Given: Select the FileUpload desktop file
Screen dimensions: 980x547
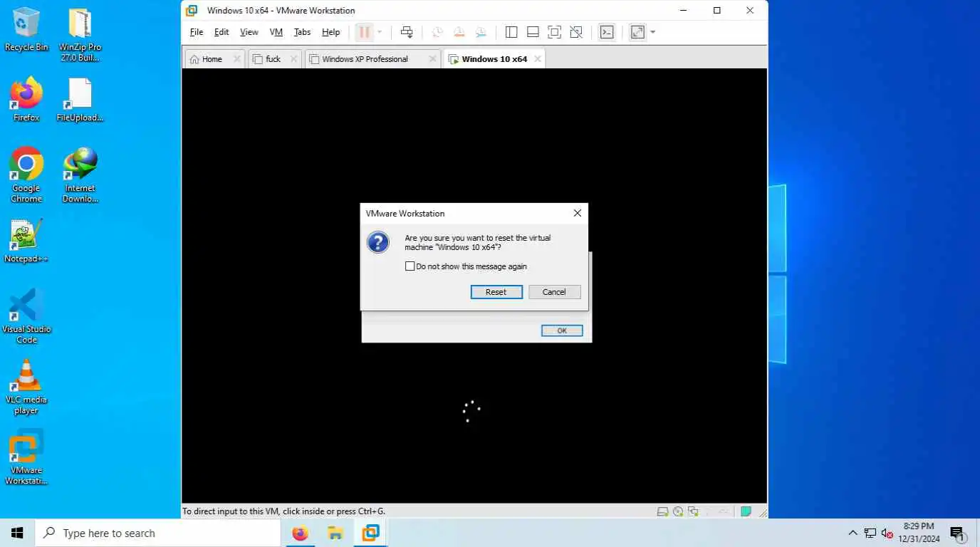Looking at the screenshot, I should click(80, 100).
